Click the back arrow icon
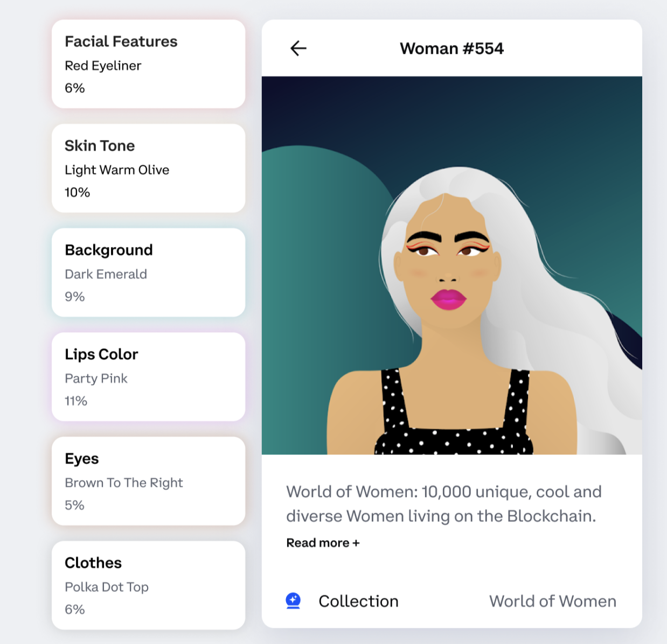Viewport: 667px width, 644px height. pyautogui.click(x=298, y=48)
